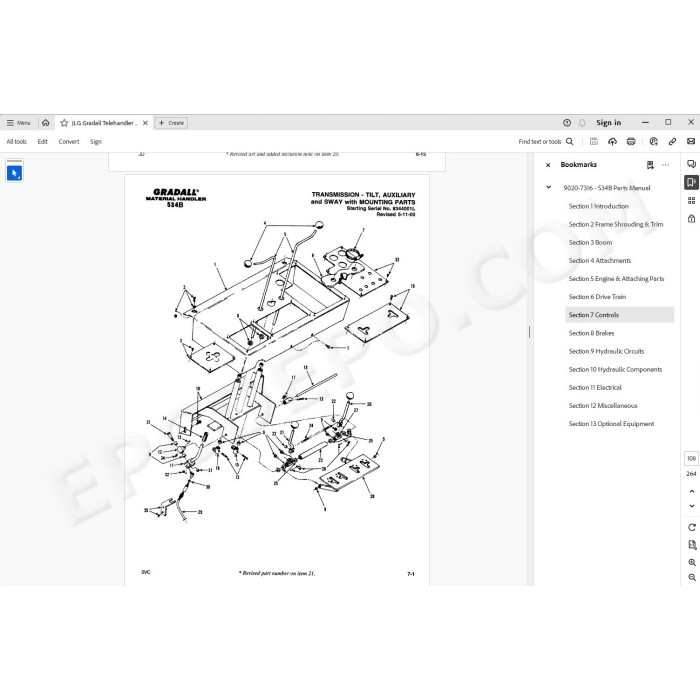Click the page display settings icon

(x=692, y=545)
